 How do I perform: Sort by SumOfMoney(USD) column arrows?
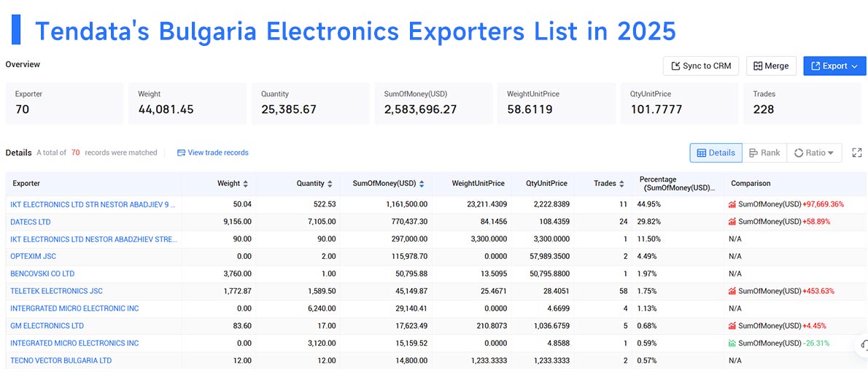422,183
